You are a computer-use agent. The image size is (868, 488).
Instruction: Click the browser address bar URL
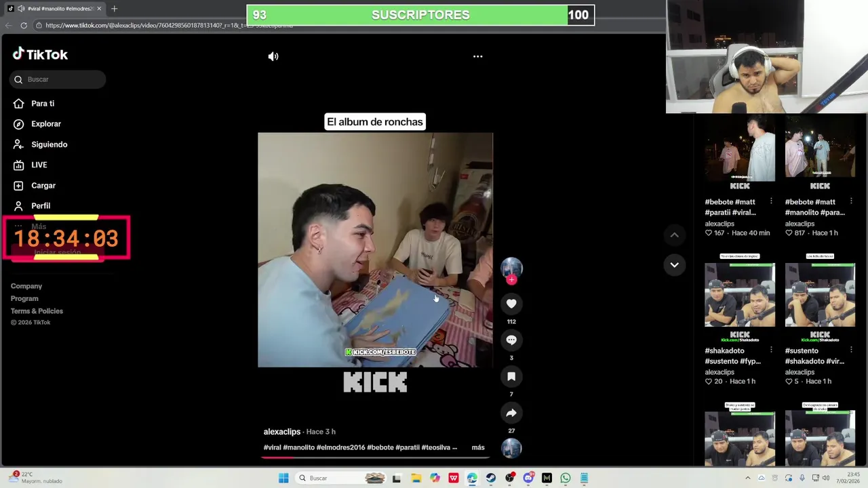(x=170, y=25)
